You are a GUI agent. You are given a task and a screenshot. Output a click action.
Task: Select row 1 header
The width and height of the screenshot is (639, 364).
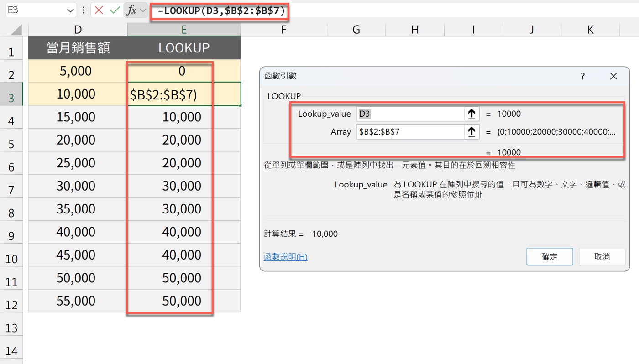(x=11, y=48)
